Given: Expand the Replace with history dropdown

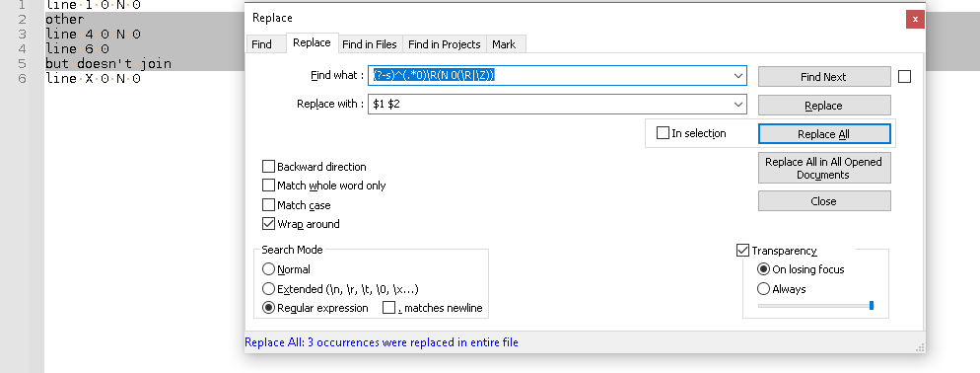Looking at the screenshot, I should [x=738, y=105].
